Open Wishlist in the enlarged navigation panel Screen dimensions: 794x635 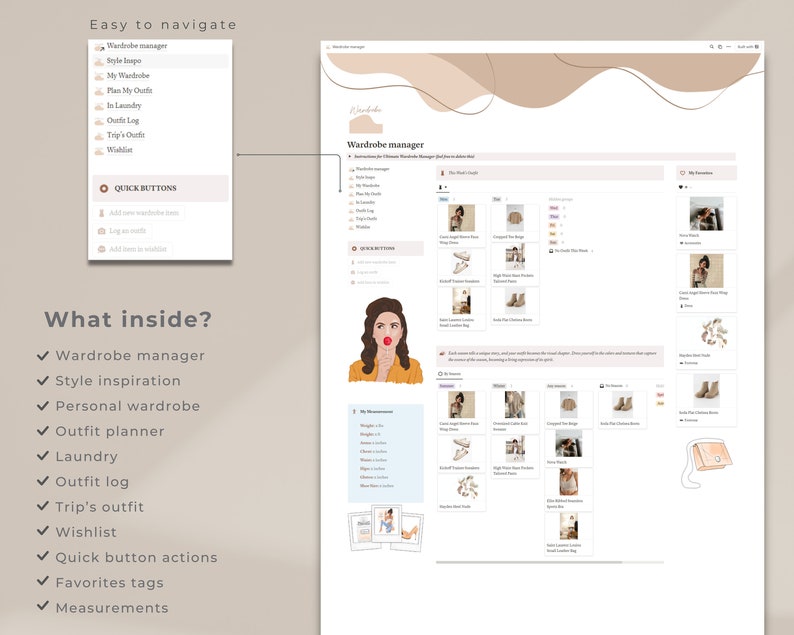pyautogui.click(x=120, y=150)
